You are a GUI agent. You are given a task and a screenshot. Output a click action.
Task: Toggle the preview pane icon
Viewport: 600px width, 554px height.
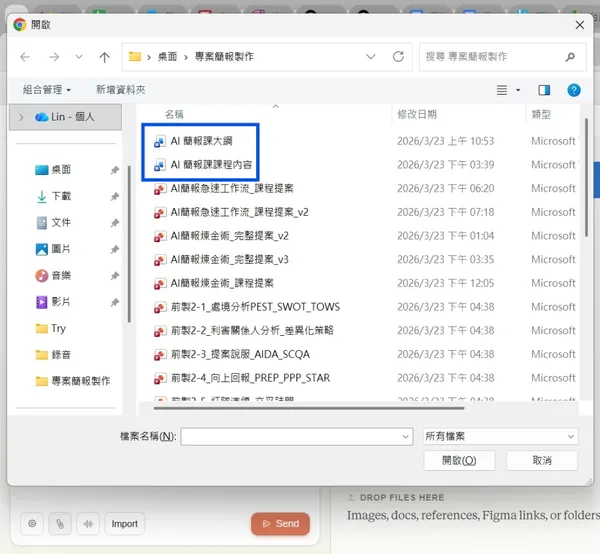click(x=544, y=90)
